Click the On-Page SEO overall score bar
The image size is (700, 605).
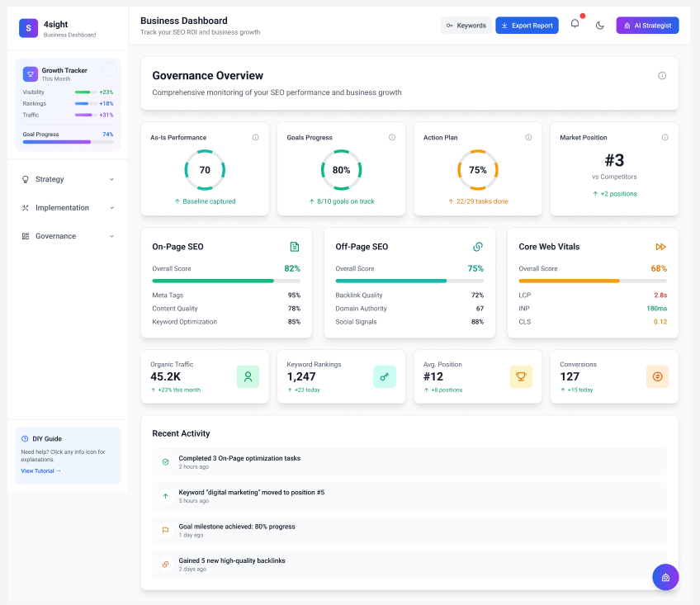(x=226, y=281)
